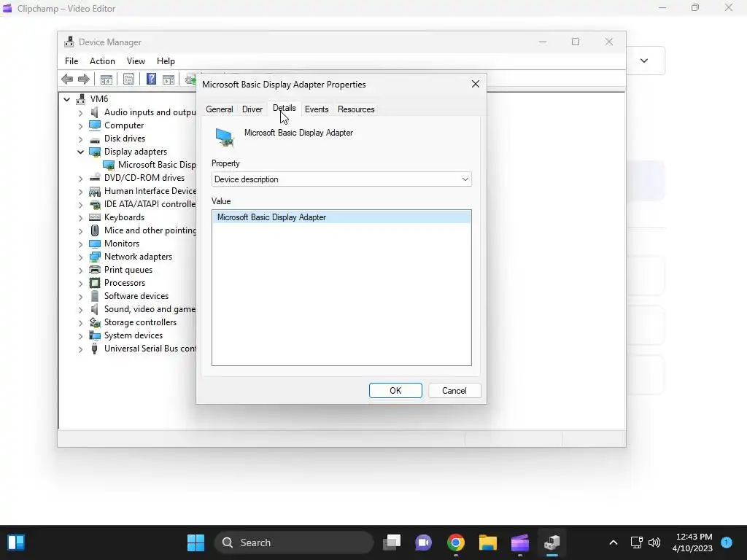Viewport: 747px width, 560px height.
Task: Expand the System devices node
Action: [80, 335]
